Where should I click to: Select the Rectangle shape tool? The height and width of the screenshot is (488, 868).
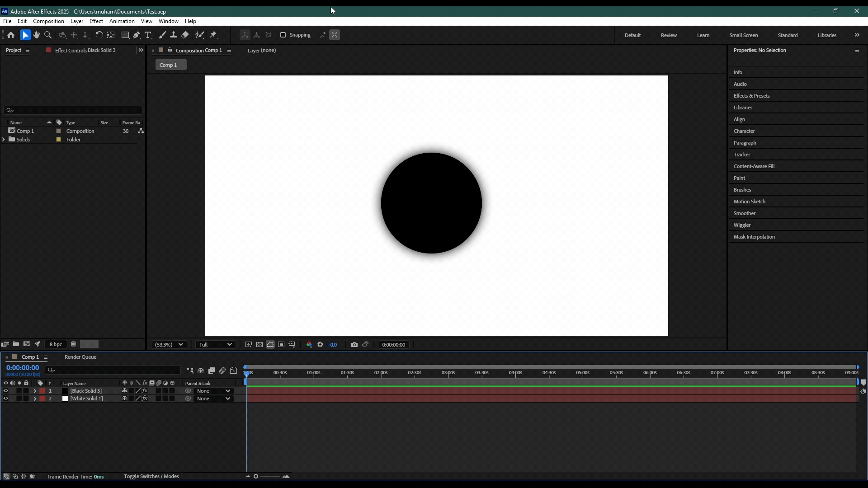click(125, 35)
